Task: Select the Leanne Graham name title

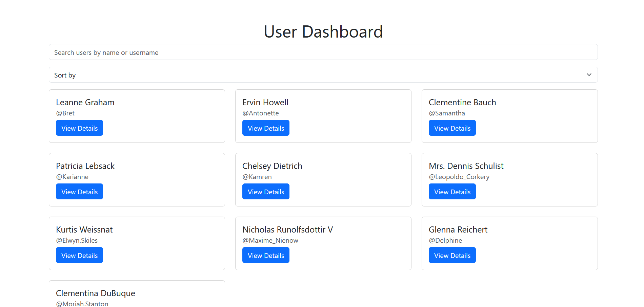Action: pos(85,102)
